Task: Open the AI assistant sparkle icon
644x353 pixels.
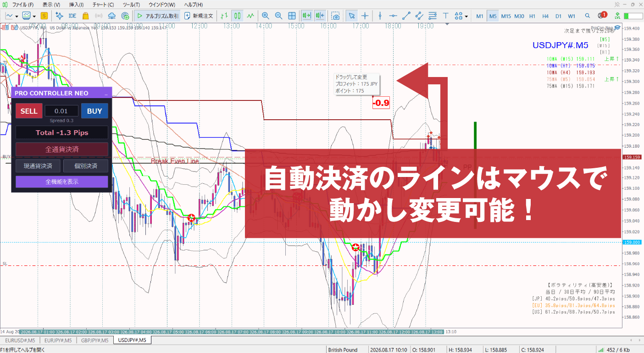Action: point(59,16)
